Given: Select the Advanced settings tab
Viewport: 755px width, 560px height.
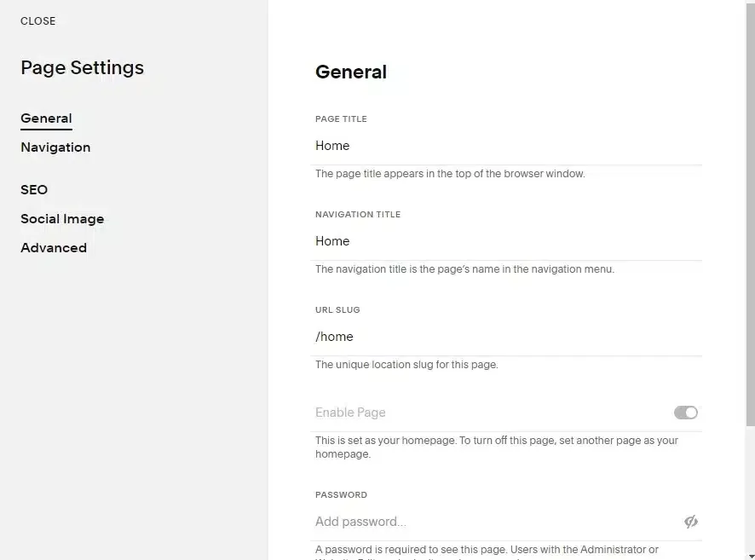Looking at the screenshot, I should (54, 248).
